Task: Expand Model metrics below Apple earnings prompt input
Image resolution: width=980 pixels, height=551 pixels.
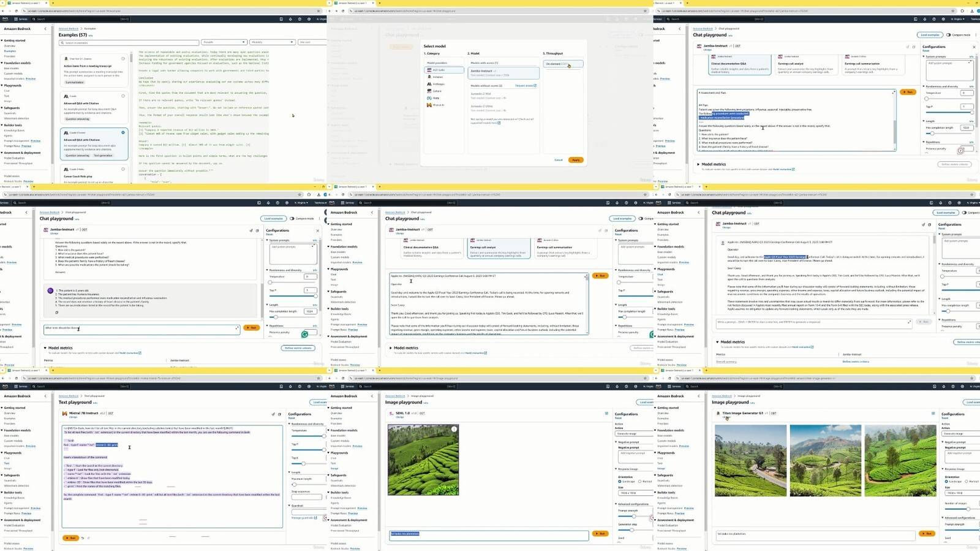Action: (391, 348)
